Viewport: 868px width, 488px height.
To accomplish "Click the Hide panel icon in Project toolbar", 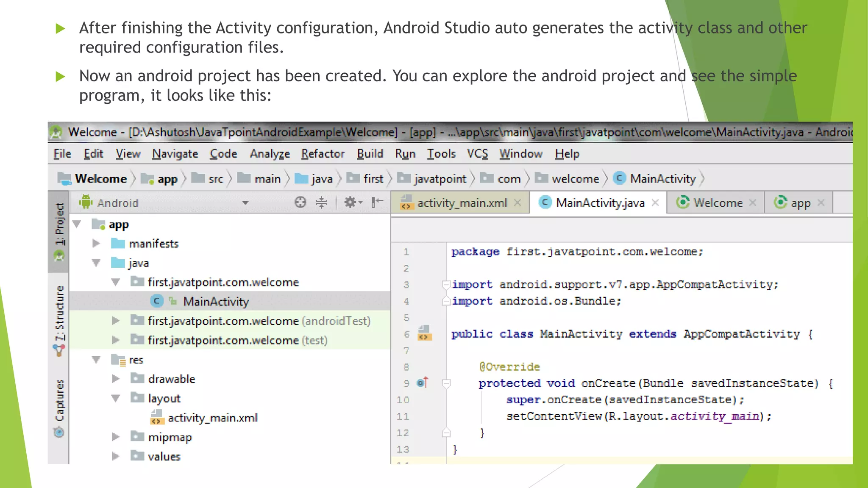I will [377, 202].
